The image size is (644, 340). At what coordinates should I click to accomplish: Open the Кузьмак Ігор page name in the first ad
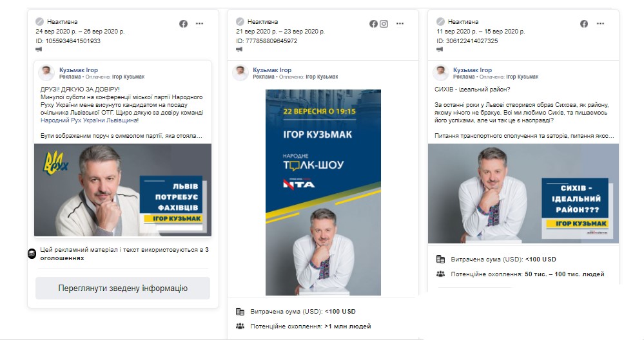click(79, 70)
